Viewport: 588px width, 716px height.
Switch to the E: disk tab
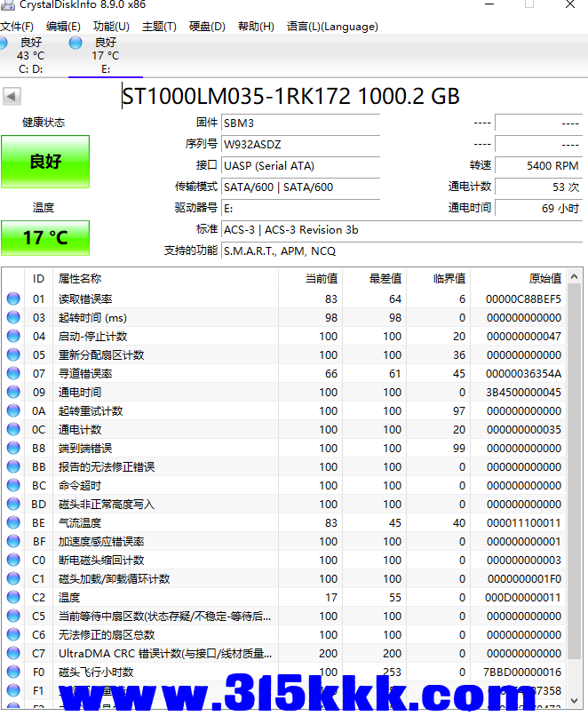click(105, 55)
